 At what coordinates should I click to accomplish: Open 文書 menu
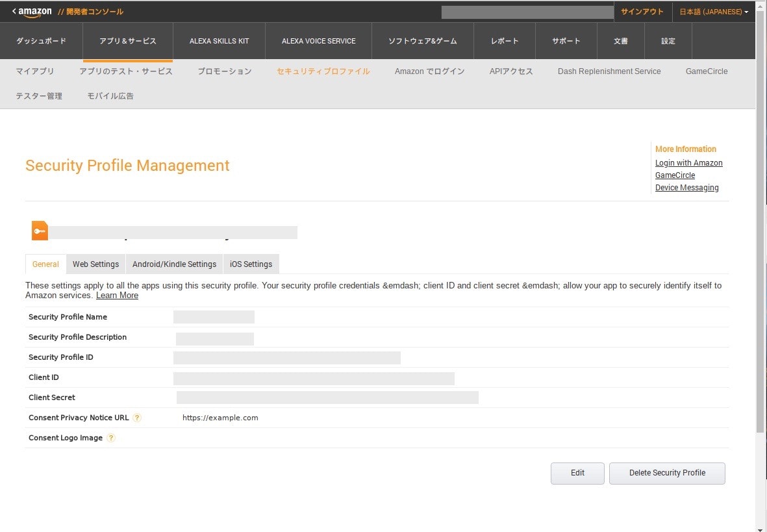(x=621, y=41)
